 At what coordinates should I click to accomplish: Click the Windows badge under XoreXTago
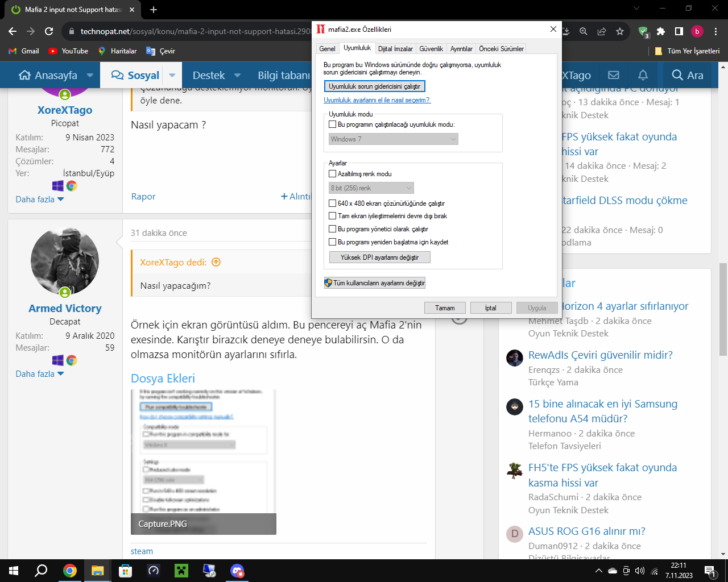(x=58, y=186)
